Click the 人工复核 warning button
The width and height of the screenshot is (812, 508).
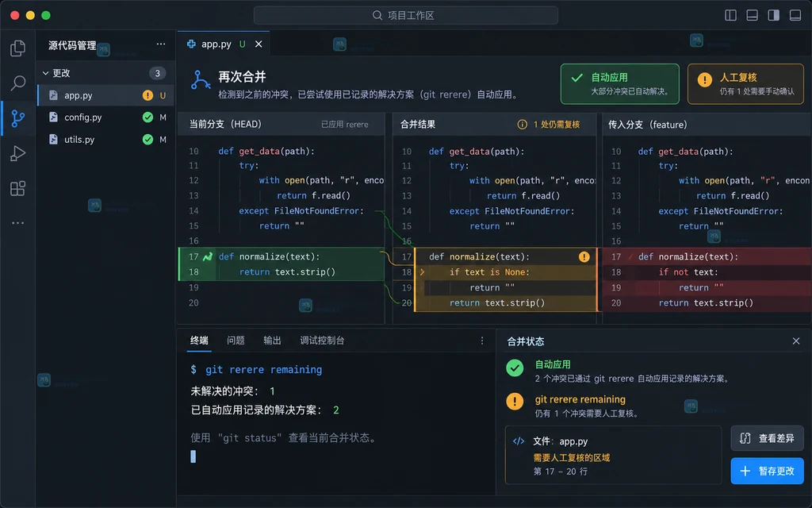(x=745, y=84)
